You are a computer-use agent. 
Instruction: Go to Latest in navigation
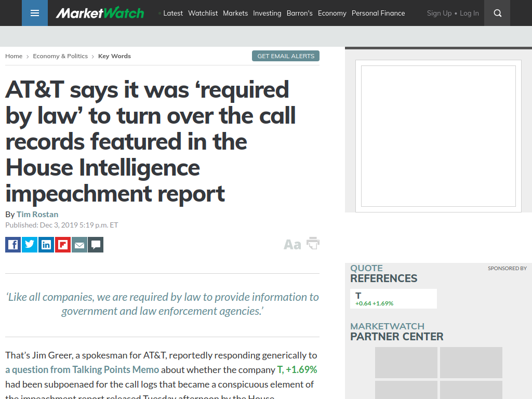coord(173,13)
